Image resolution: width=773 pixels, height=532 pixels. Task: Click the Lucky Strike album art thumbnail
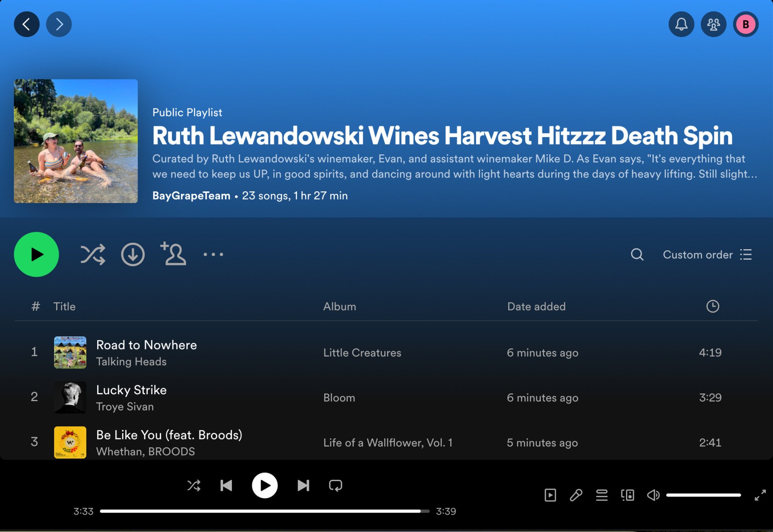pyautogui.click(x=70, y=397)
